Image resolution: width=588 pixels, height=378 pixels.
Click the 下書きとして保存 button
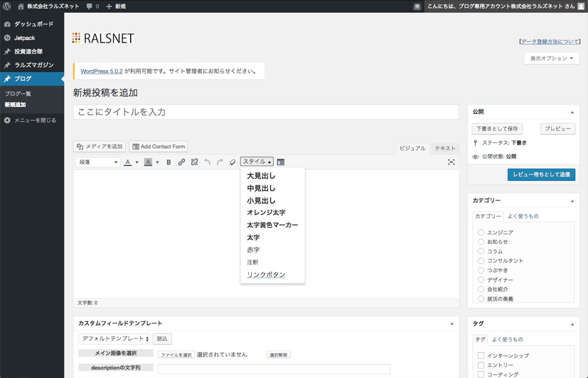(497, 129)
